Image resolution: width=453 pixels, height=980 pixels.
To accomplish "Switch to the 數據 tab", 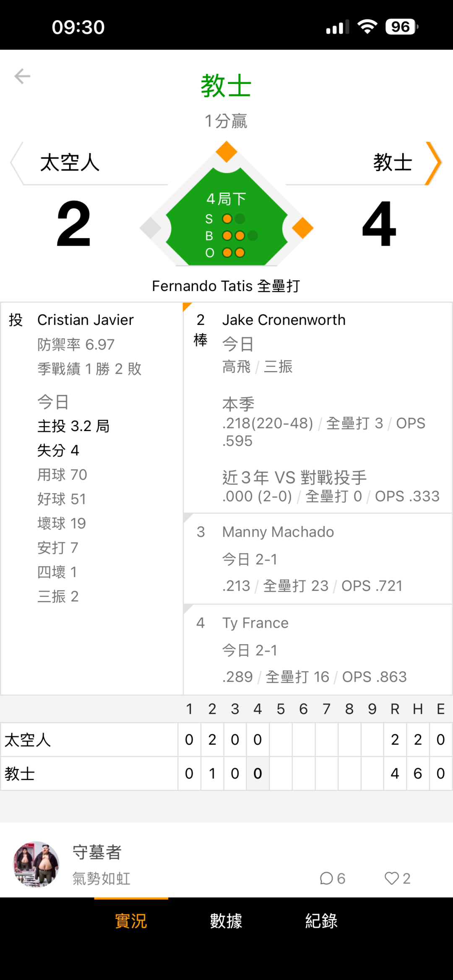I will click(226, 921).
